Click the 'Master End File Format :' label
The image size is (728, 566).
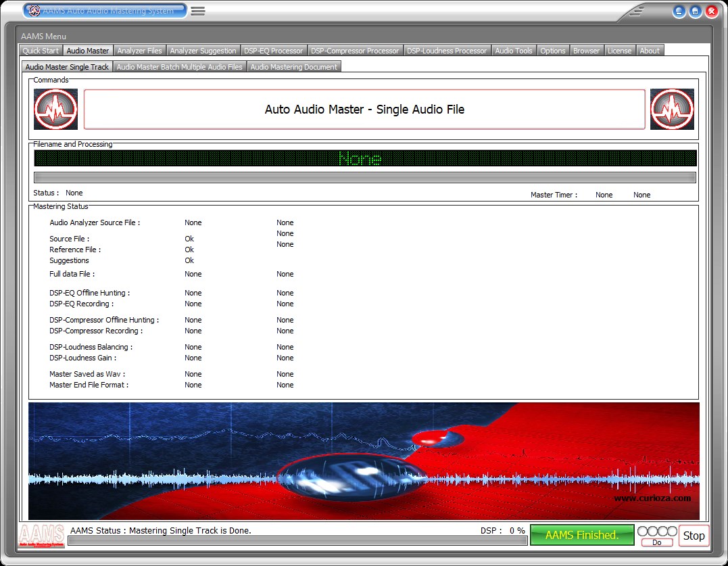click(89, 385)
